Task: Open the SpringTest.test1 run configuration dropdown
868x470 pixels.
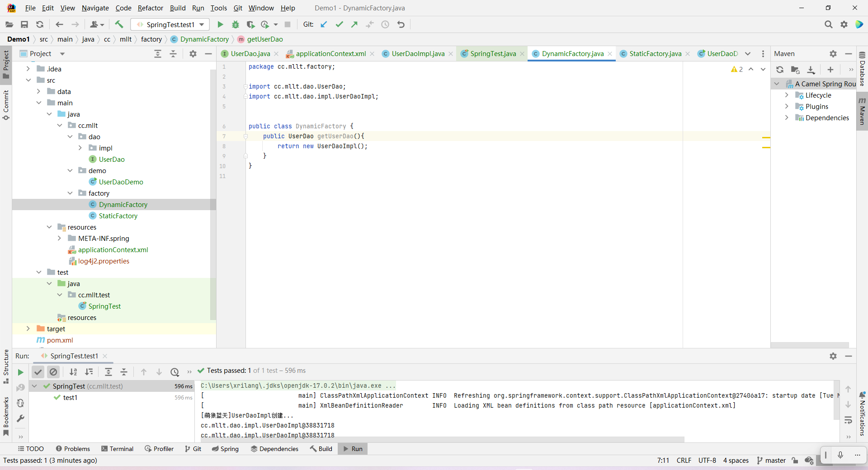Action: (x=170, y=24)
